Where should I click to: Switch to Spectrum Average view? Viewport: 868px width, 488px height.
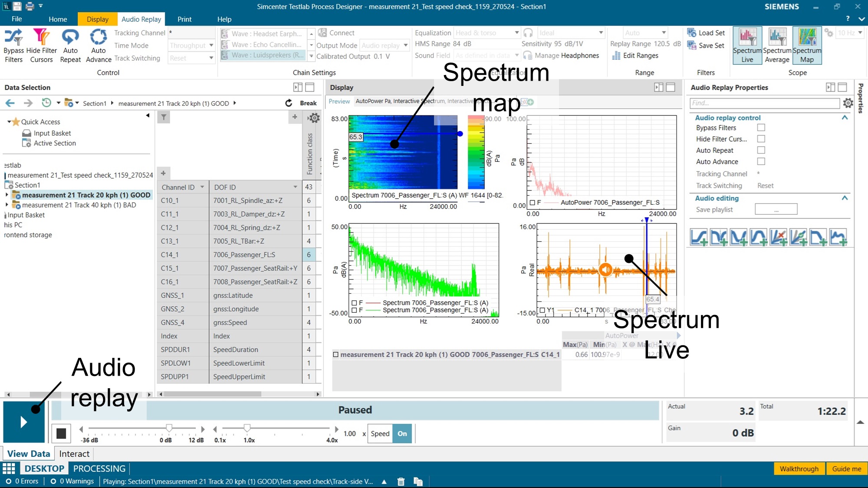(777, 45)
